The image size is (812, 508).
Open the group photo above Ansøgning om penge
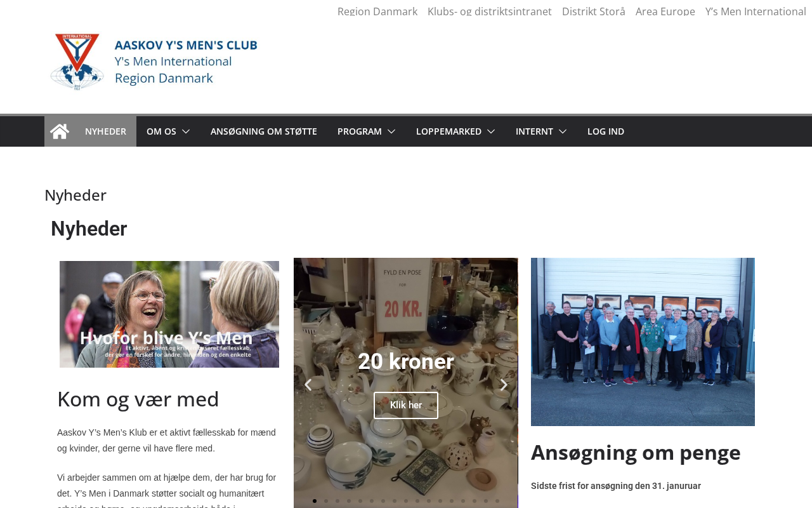point(643,342)
